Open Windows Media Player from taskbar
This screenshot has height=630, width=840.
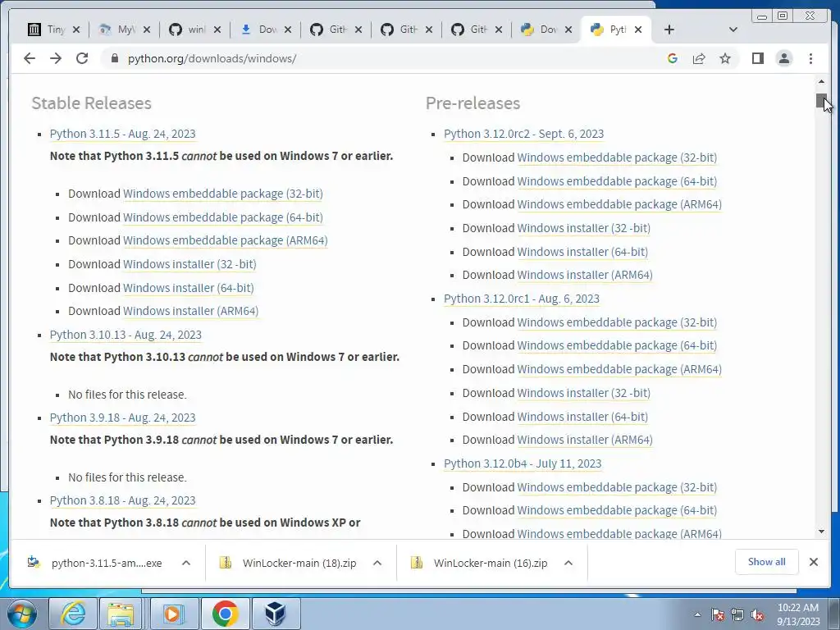(x=173, y=614)
